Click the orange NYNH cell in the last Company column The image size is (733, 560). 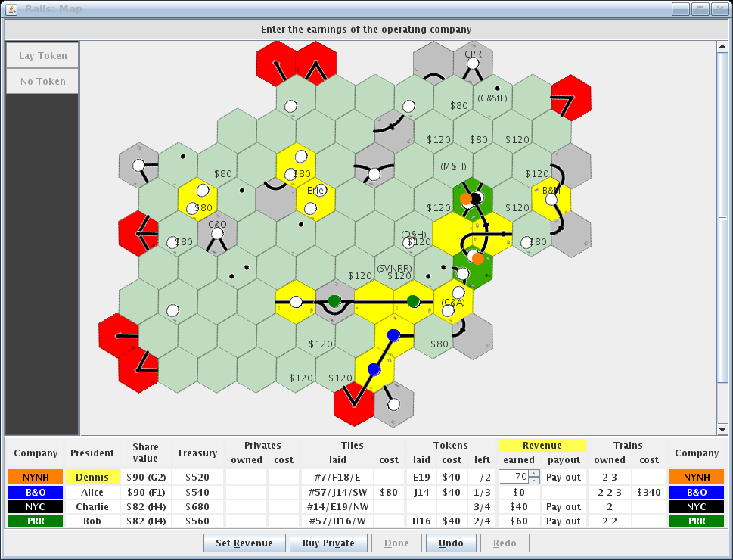point(697,478)
